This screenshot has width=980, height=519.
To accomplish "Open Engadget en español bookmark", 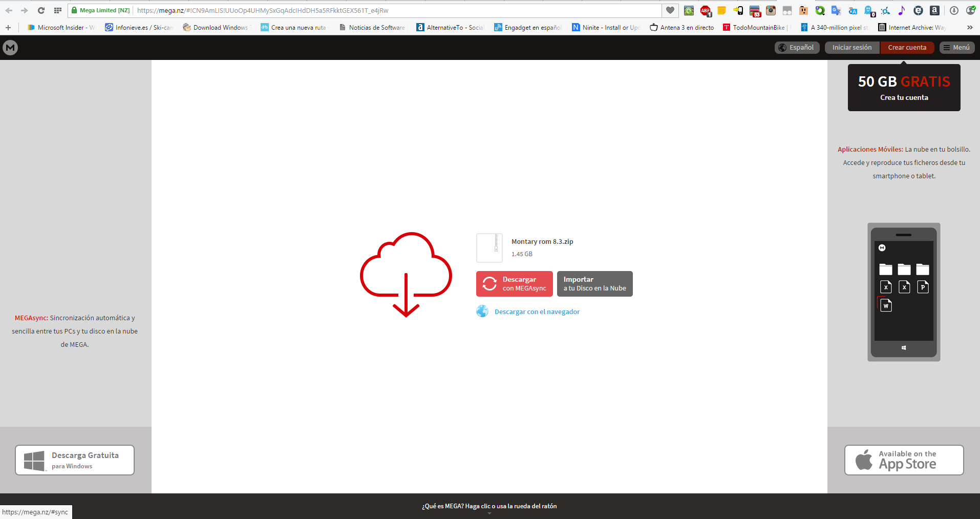I will (528, 27).
